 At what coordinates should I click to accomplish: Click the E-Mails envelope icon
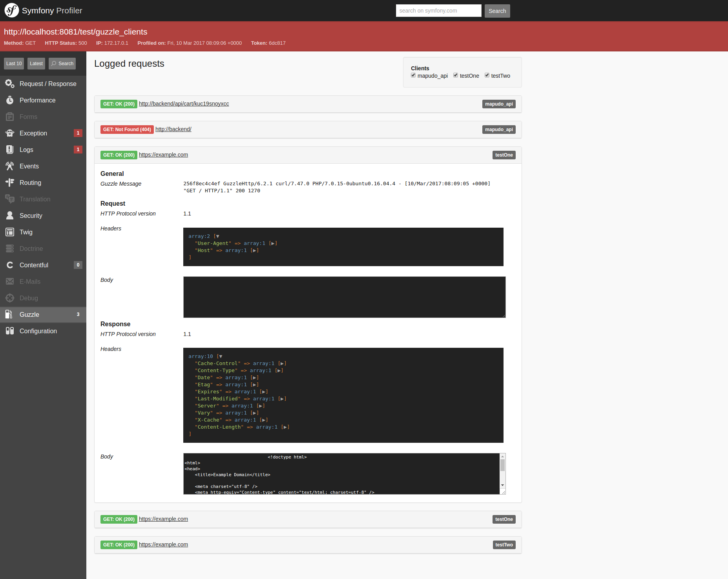pos(10,281)
